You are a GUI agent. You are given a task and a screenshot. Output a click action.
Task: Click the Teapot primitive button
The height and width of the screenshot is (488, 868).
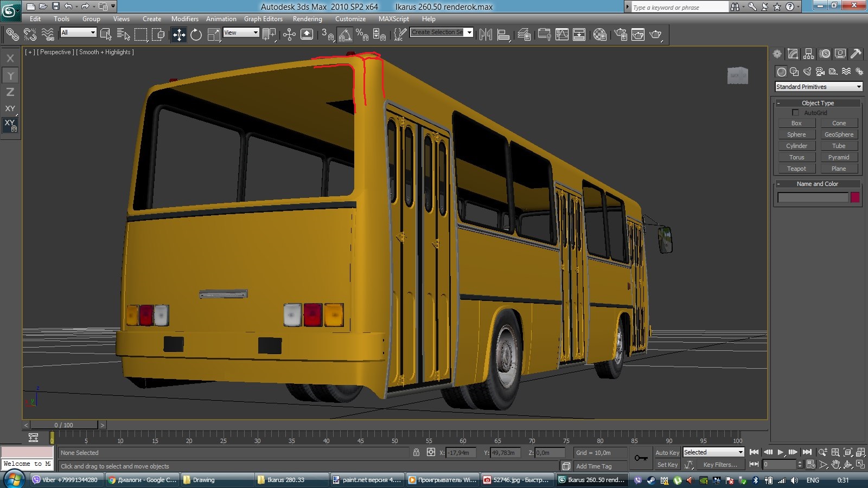coord(796,169)
